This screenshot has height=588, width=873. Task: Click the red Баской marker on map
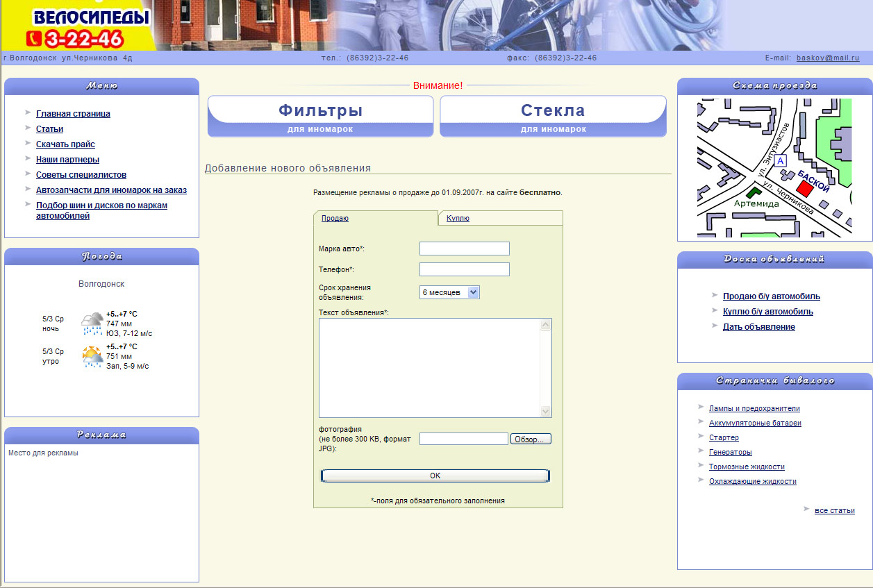point(804,187)
